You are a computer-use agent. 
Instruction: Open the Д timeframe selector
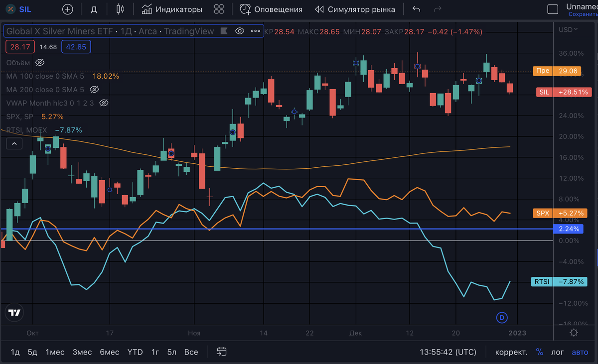94,9
